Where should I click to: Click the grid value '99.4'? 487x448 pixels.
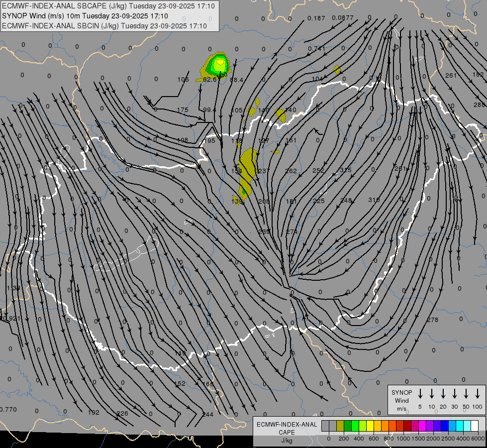[x=209, y=110]
